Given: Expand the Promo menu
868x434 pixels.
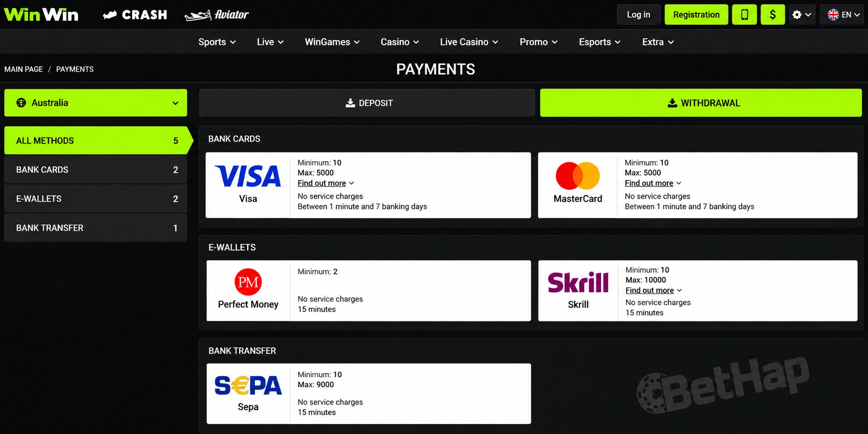Looking at the screenshot, I should 538,42.
